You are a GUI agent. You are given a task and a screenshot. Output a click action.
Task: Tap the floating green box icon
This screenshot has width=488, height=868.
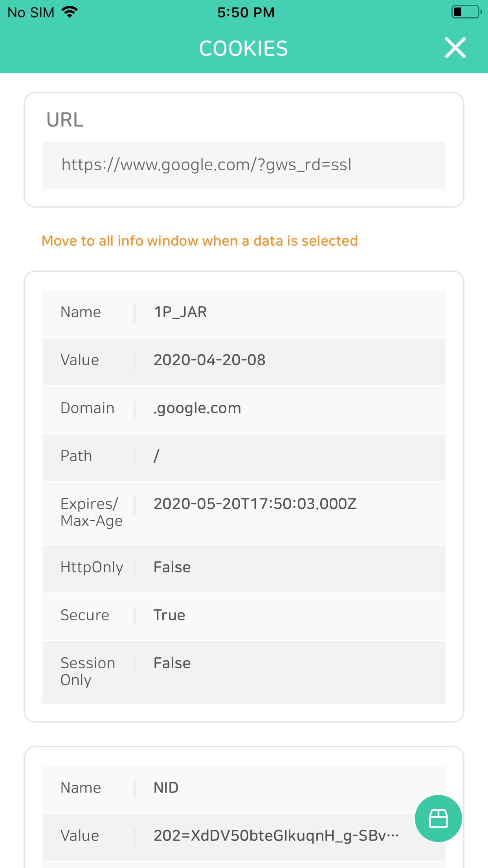coord(438,818)
